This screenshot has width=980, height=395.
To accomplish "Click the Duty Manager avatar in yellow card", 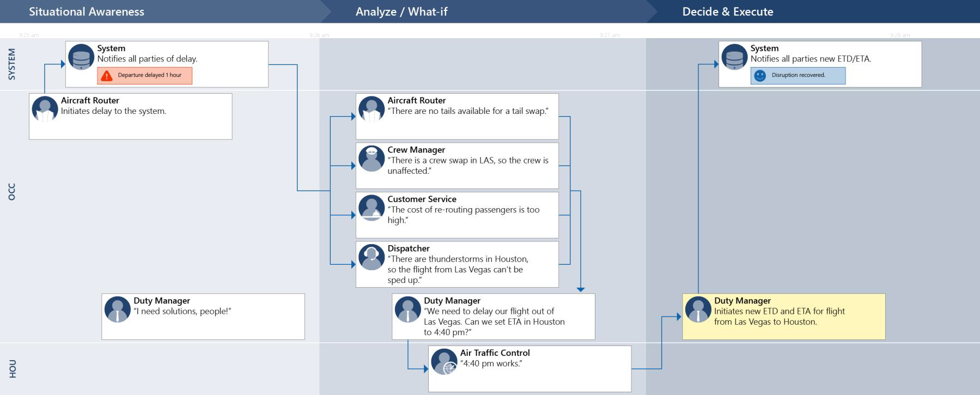I will click(x=698, y=309).
